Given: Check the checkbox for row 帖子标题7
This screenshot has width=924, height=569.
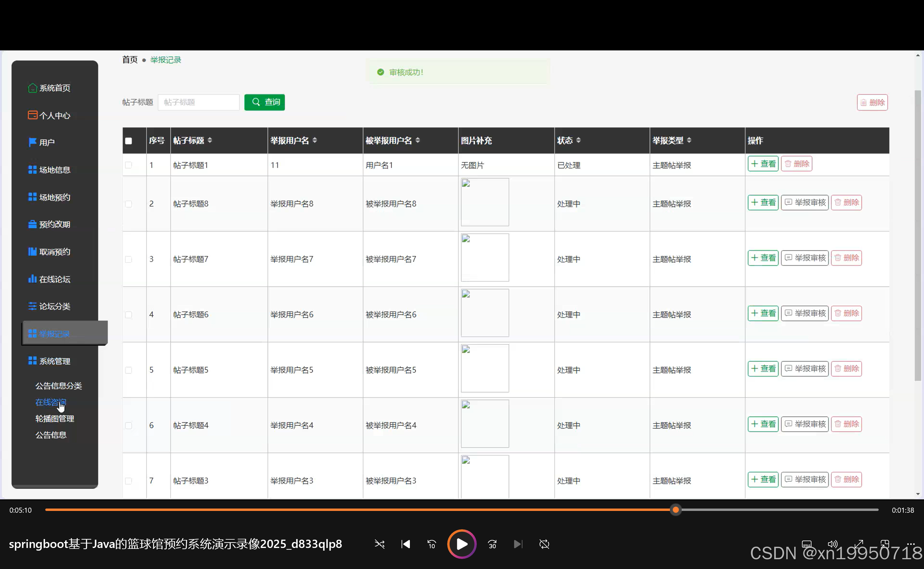Looking at the screenshot, I should pos(129,259).
